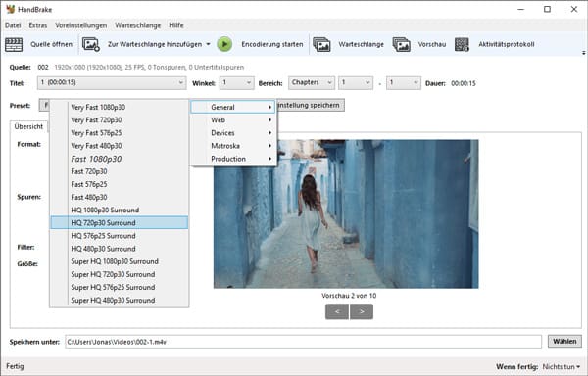
Task: Click the Quelle öffnen film clapper icon
Action: (14, 45)
